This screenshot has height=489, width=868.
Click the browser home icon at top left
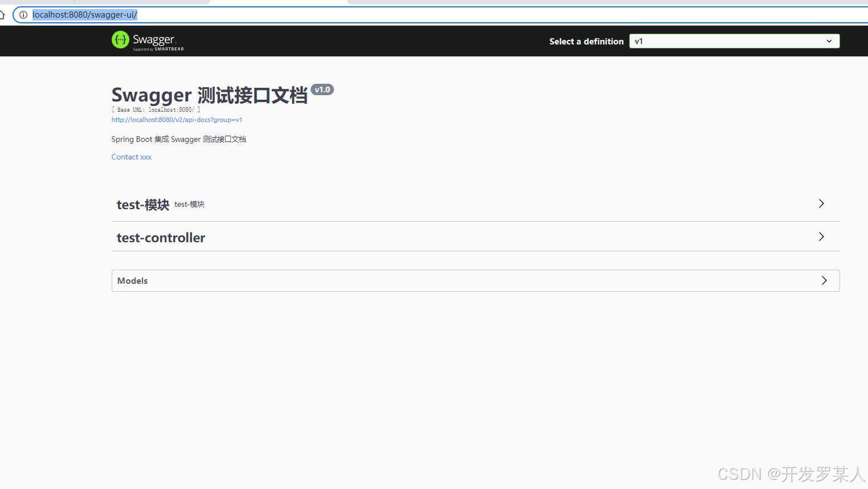pos(3,15)
